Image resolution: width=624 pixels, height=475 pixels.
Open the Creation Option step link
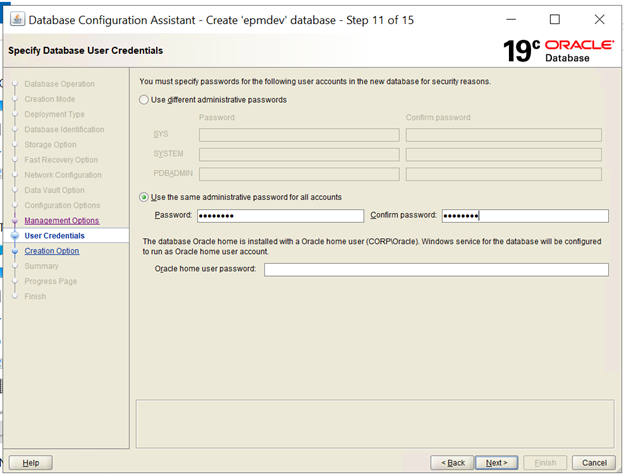52,251
